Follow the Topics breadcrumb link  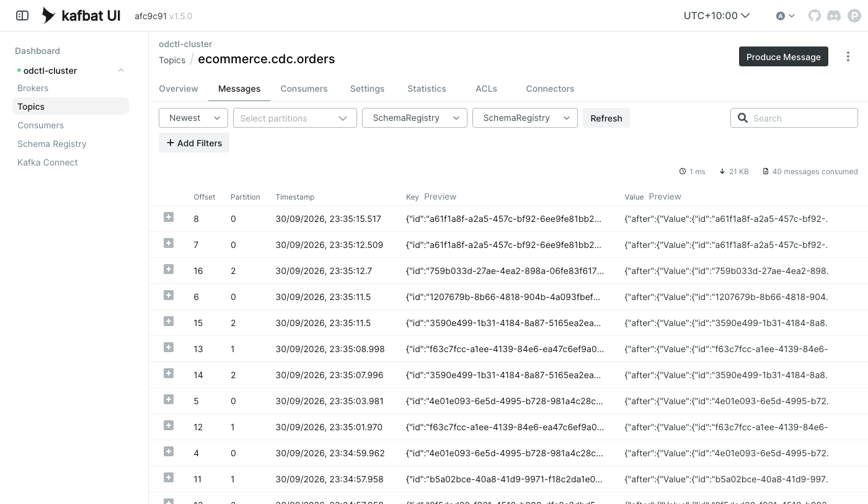pyautogui.click(x=172, y=60)
